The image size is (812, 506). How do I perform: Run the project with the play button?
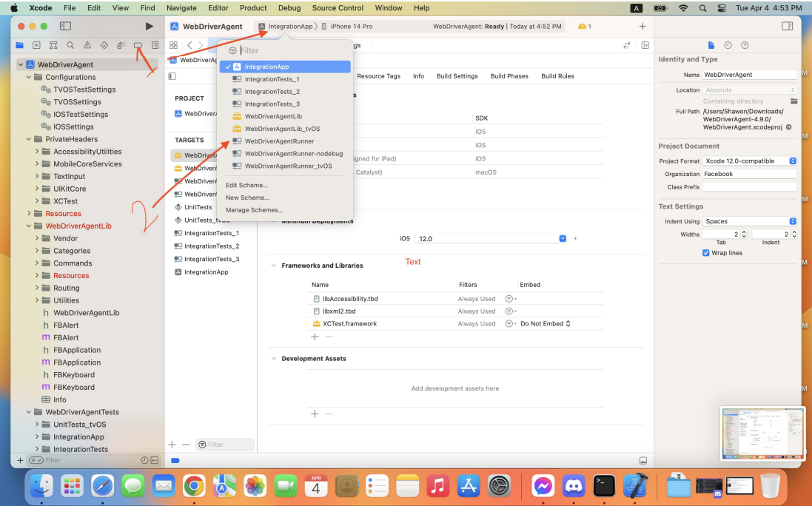click(x=149, y=27)
